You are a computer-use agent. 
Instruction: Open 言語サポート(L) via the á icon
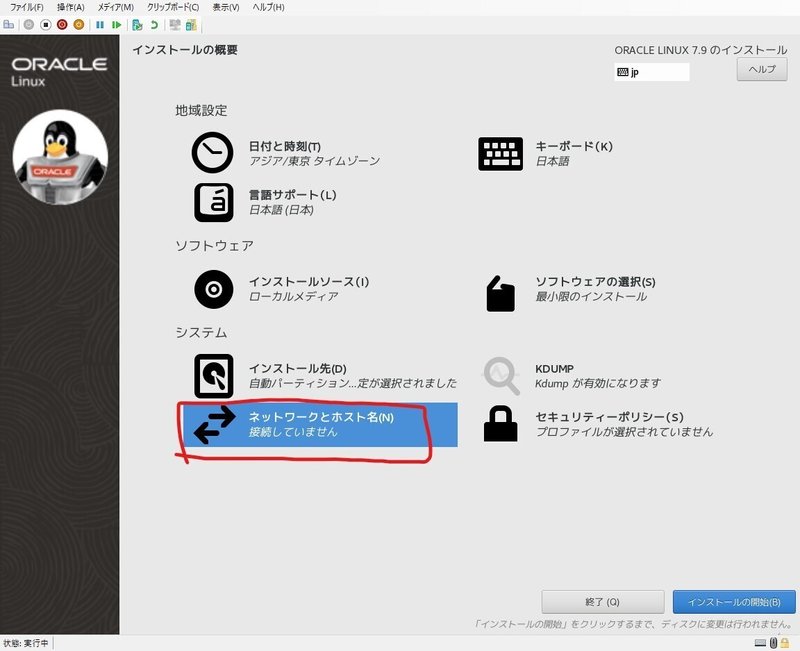tap(214, 203)
